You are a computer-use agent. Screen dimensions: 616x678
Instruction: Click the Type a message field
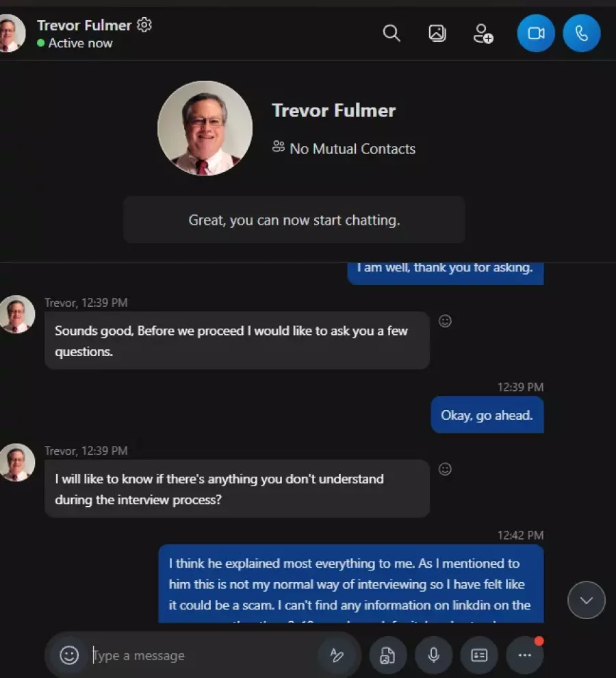point(203,655)
